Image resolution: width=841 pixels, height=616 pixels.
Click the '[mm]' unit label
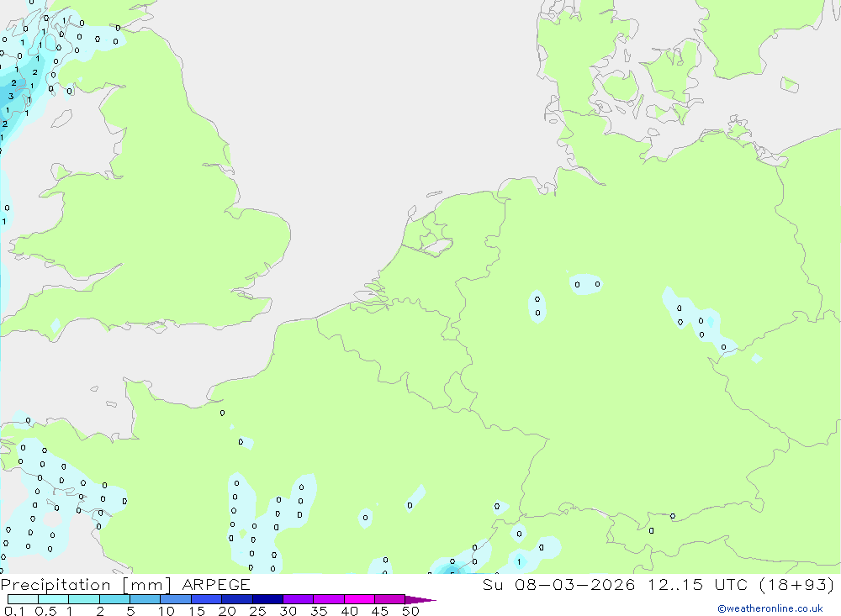[146, 585]
